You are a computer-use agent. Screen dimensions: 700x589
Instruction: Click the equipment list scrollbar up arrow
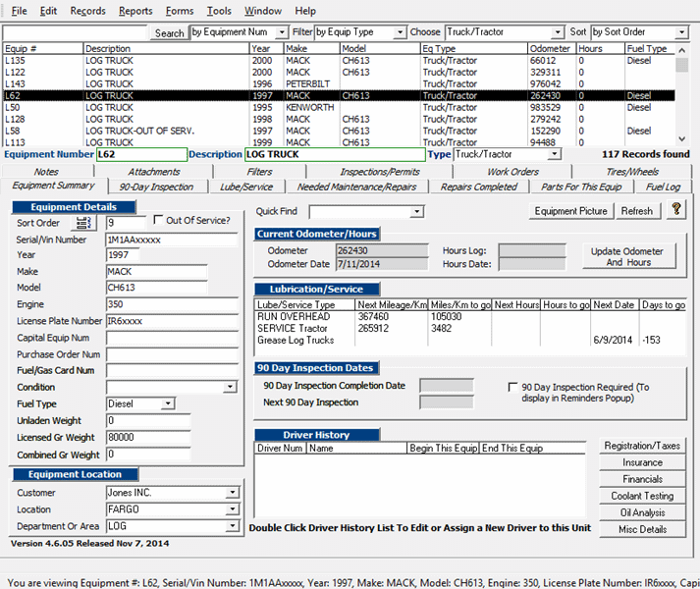[681, 50]
